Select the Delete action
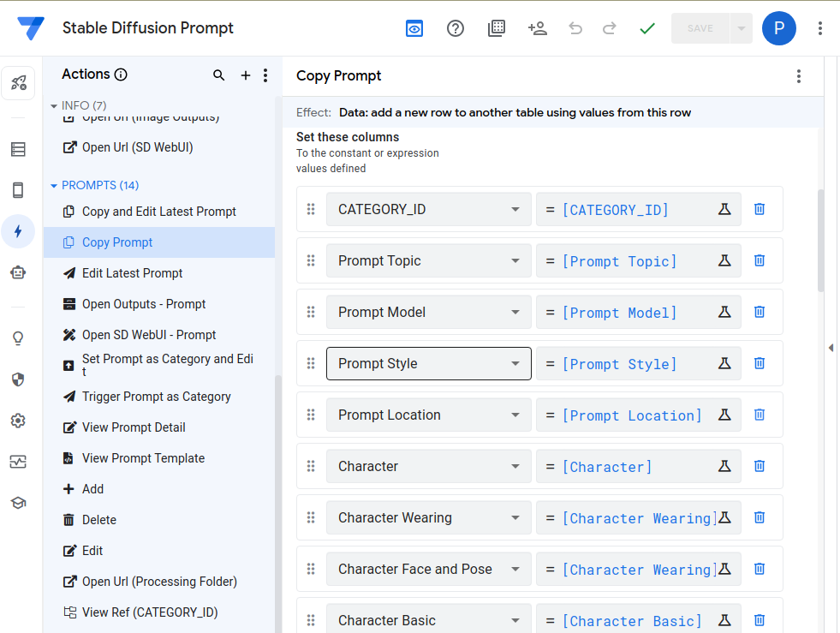This screenshot has height=633, width=840. (x=159, y=520)
